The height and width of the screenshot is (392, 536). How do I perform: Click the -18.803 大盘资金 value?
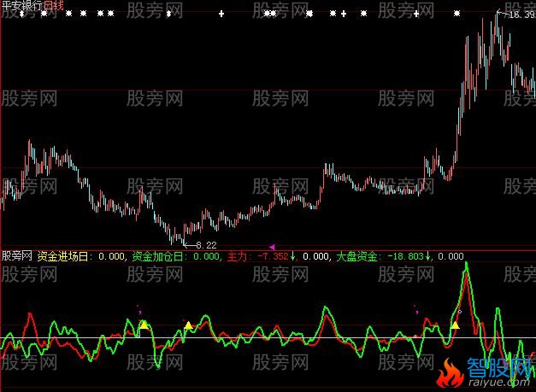(405, 256)
